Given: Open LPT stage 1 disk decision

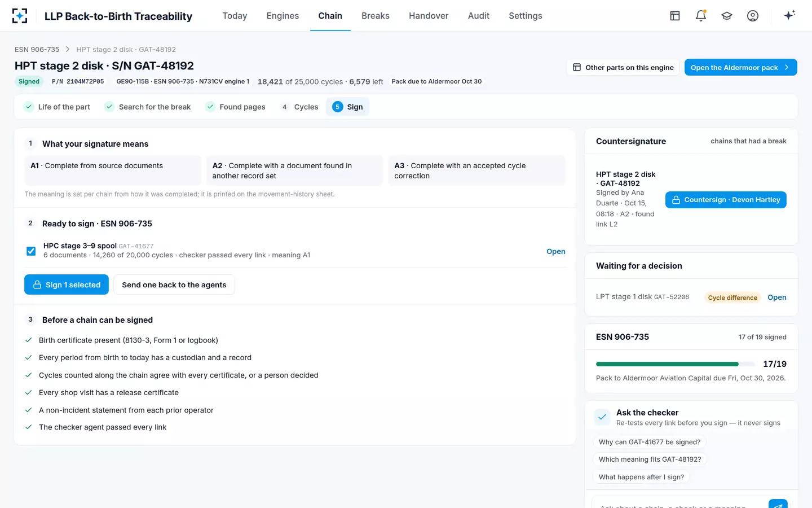Looking at the screenshot, I should (x=776, y=297).
